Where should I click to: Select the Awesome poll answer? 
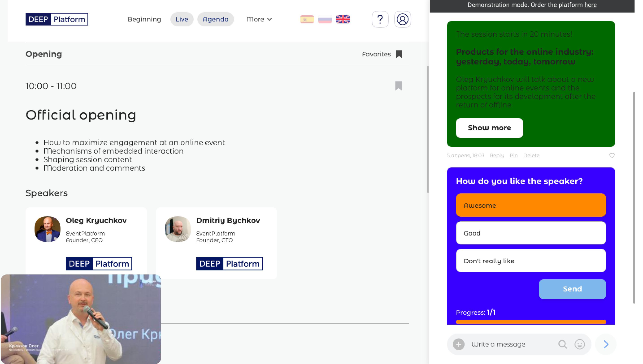point(531,205)
